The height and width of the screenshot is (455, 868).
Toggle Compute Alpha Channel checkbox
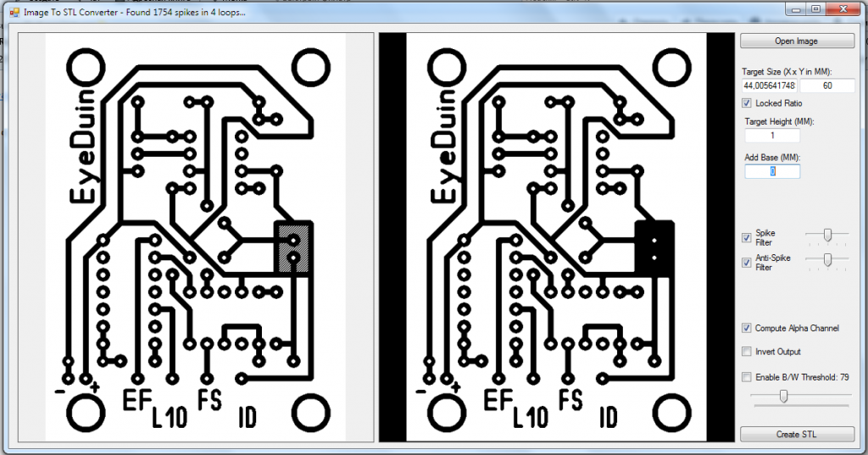point(747,328)
